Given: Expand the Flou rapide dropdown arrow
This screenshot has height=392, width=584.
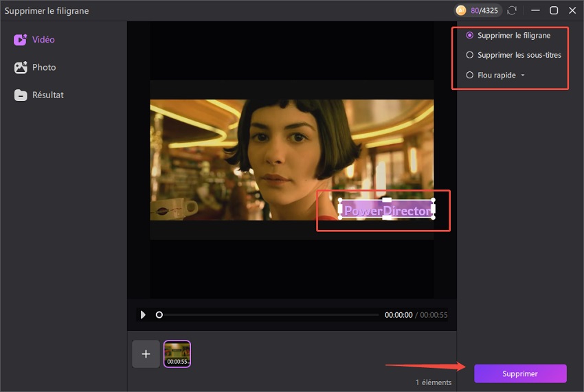Looking at the screenshot, I should pos(524,76).
